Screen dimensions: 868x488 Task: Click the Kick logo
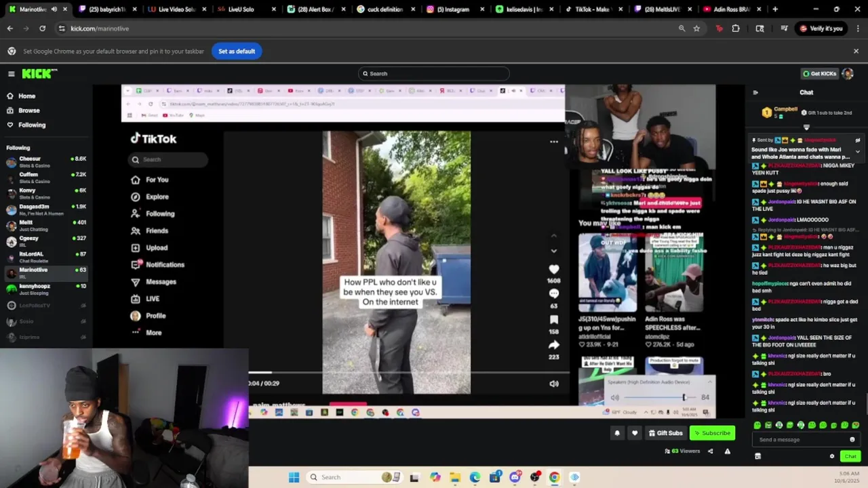(39, 74)
